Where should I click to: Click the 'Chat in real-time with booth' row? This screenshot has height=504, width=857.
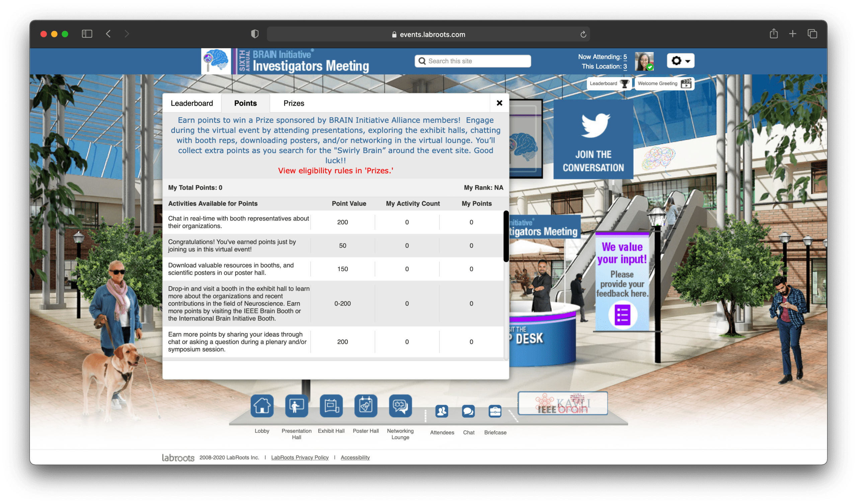click(x=333, y=222)
